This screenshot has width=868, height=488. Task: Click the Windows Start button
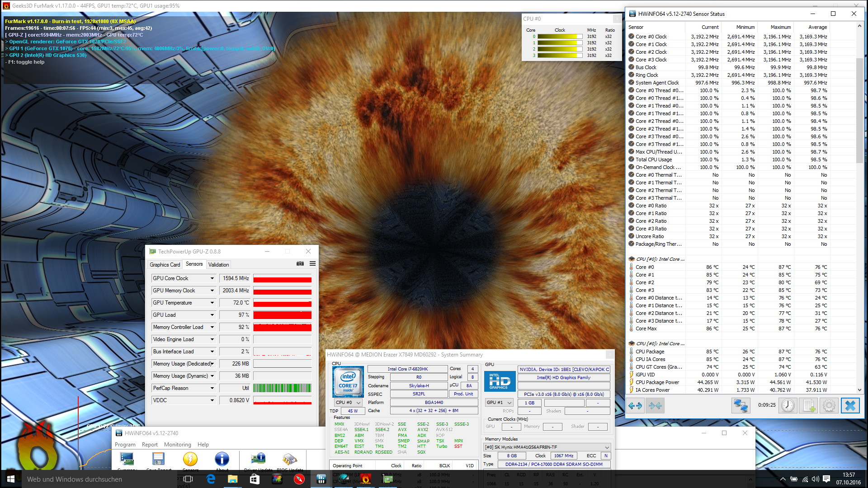coord(11,479)
